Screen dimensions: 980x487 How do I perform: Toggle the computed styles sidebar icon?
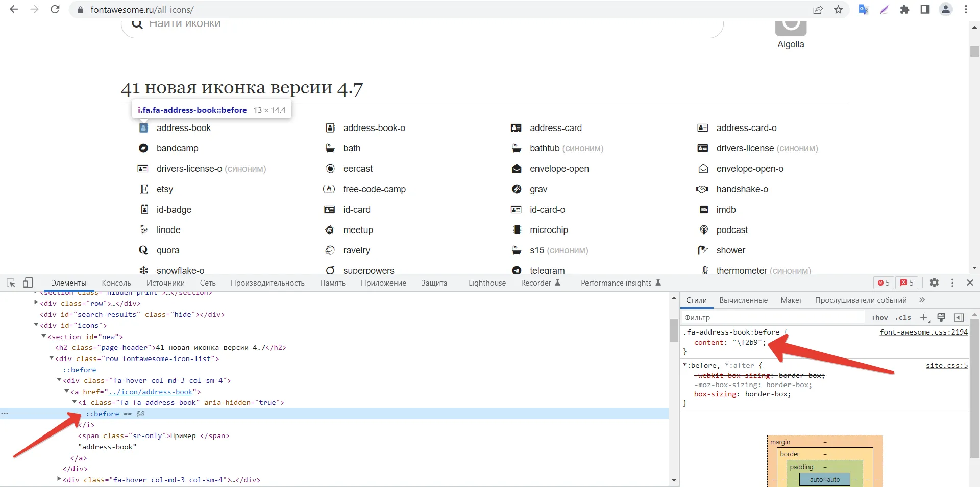[x=959, y=317]
